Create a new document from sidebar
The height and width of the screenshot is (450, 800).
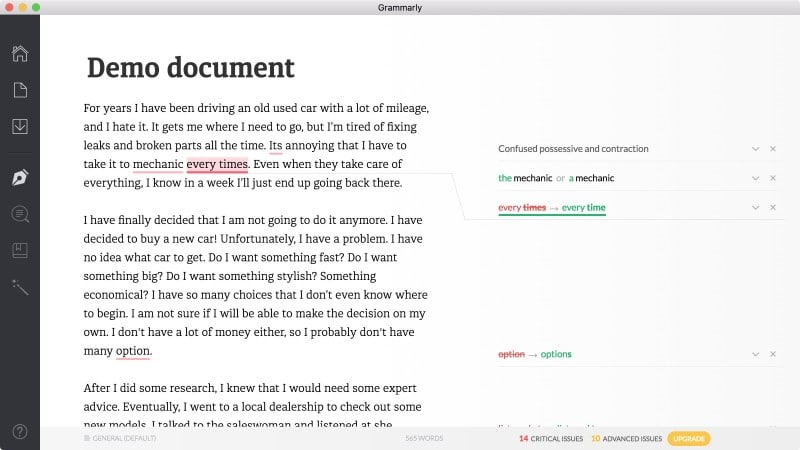coord(20,90)
